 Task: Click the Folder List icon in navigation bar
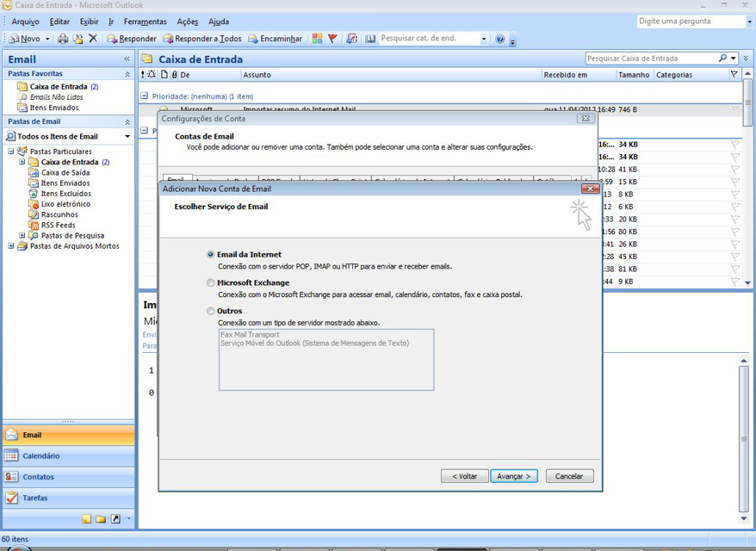101,518
